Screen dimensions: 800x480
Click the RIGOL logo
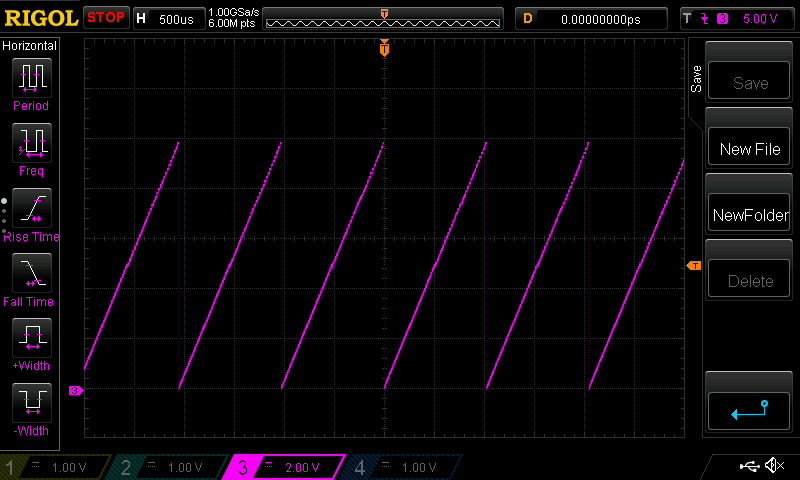click(x=41, y=18)
